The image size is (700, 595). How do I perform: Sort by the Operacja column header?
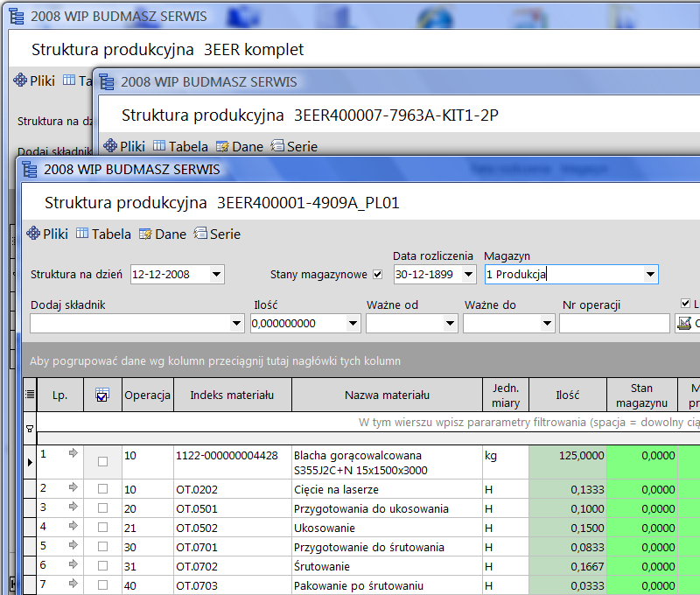pyautogui.click(x=147, y=395)
